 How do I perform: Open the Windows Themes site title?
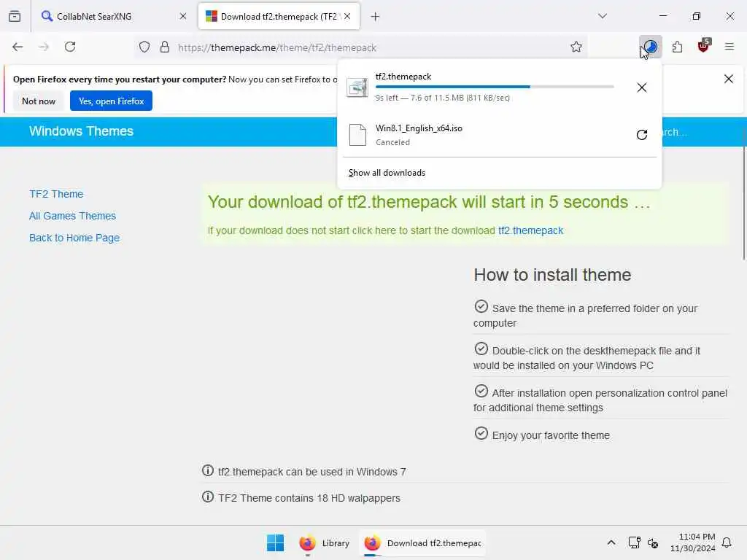81,131
